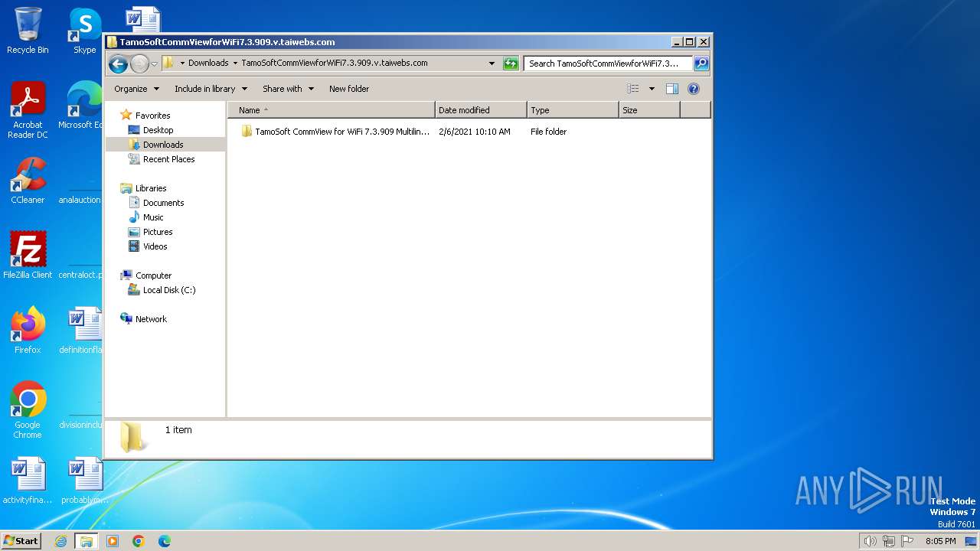The image size is (980, 551).
Task: Open the address bar history dropdown
Action: (492, 64)
